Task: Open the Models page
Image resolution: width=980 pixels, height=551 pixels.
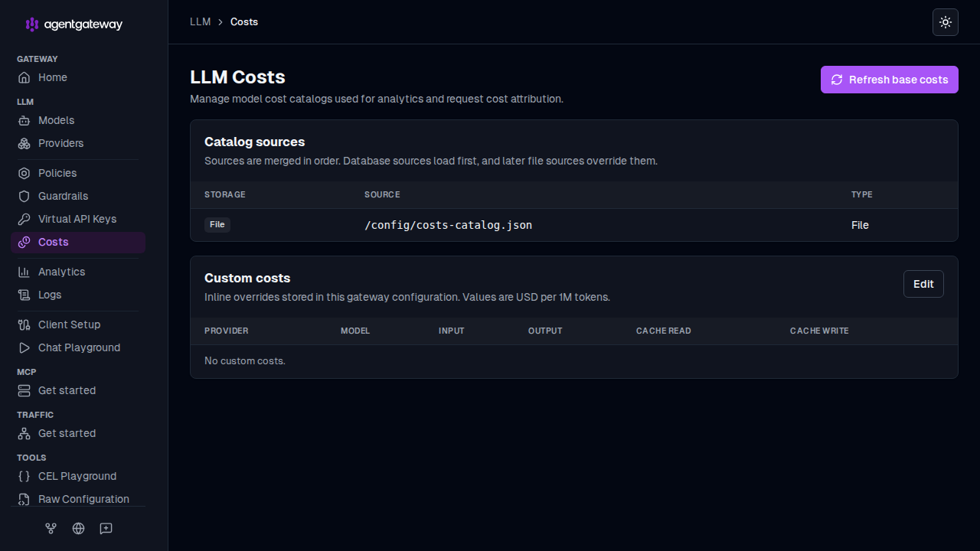Action: tap(78, 120)
